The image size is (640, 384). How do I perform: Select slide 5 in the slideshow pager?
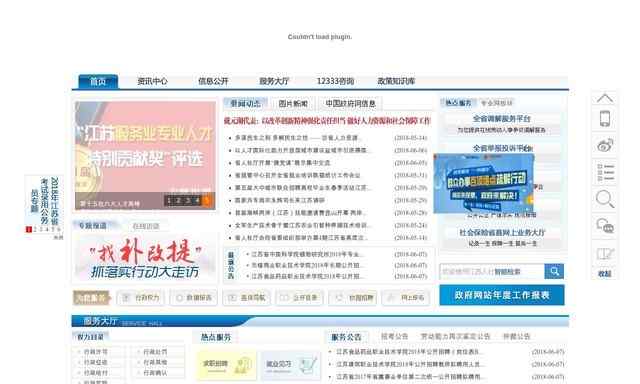coord(207,200)
